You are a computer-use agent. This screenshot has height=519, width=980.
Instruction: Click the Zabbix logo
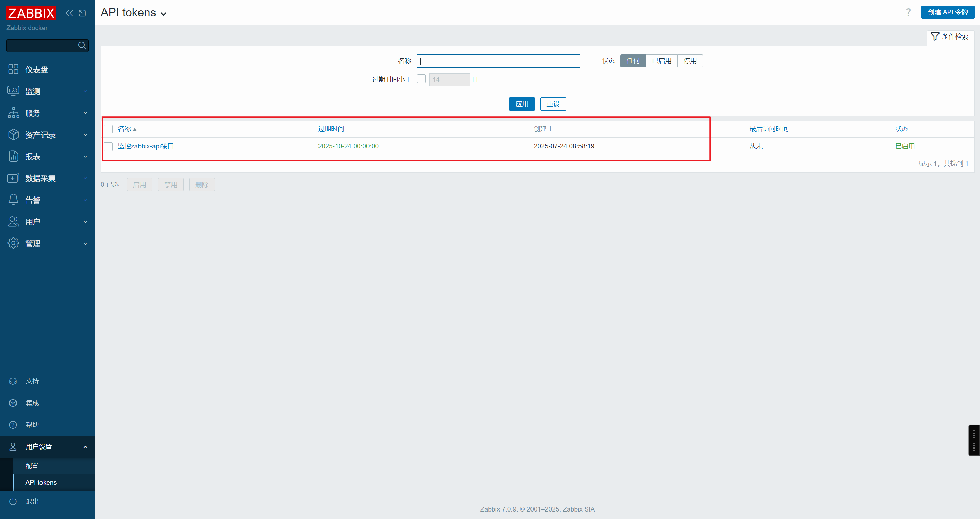(31, 13)
